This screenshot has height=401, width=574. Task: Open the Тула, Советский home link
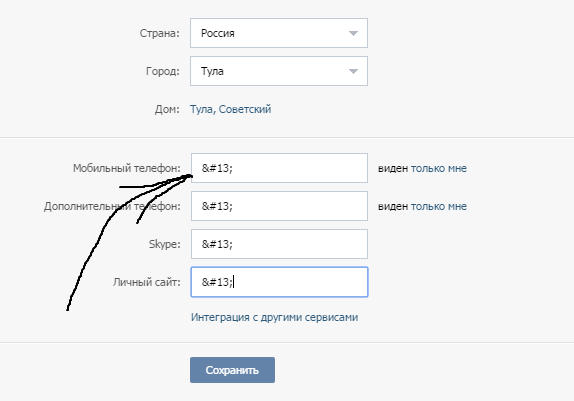click(x=230, y=109)
